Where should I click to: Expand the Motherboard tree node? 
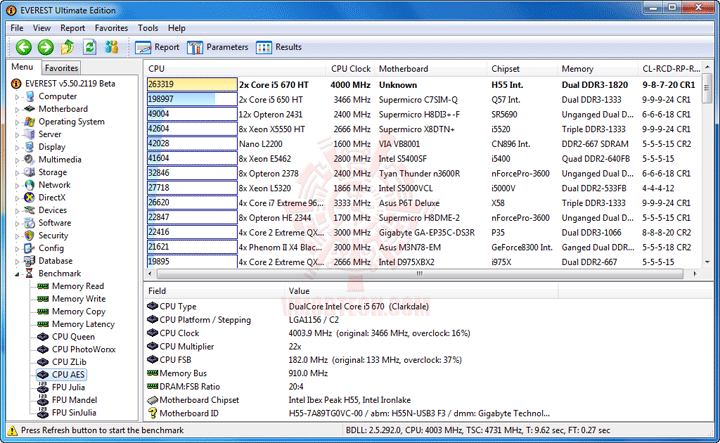click(17, 109)
